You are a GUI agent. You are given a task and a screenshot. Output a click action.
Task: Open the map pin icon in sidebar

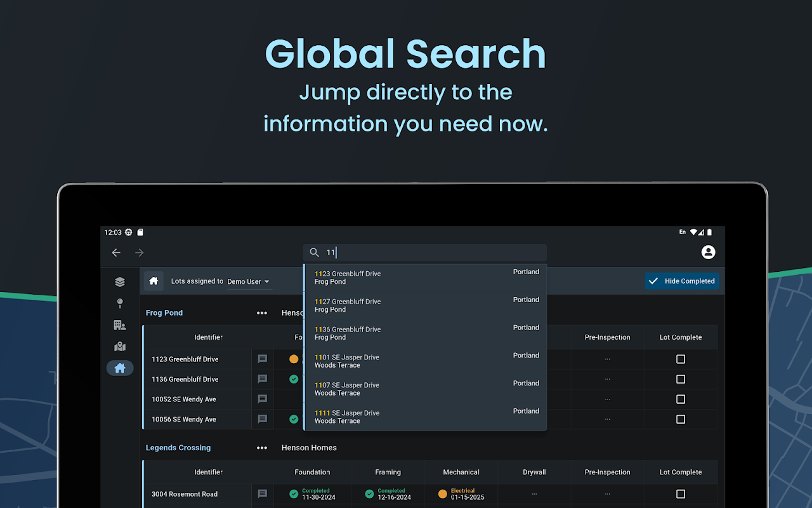click(120, 304)
